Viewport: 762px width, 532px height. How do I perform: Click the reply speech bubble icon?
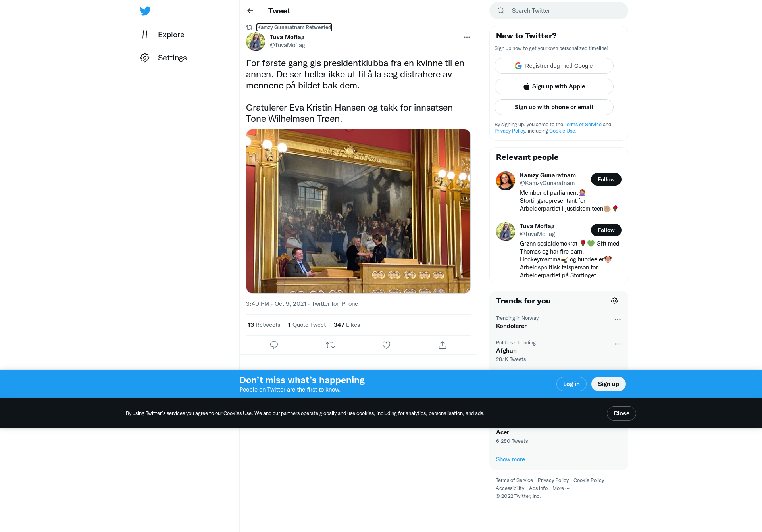click(x=274, y=345)
